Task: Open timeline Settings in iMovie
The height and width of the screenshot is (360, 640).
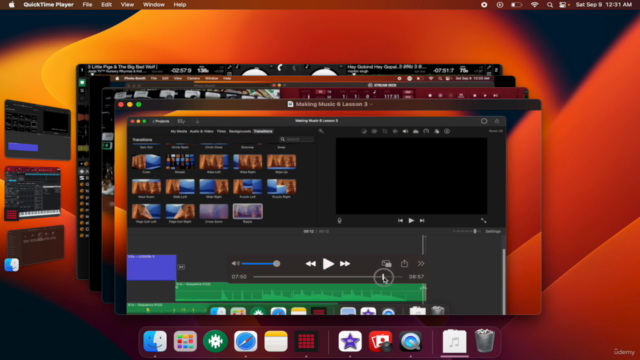Action: click(x=493, y=231)
